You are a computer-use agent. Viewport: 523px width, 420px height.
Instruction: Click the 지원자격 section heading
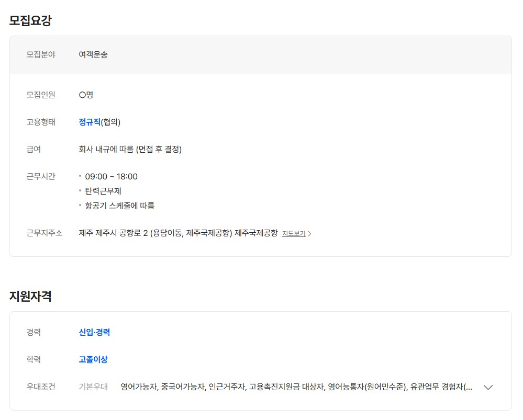30,296
